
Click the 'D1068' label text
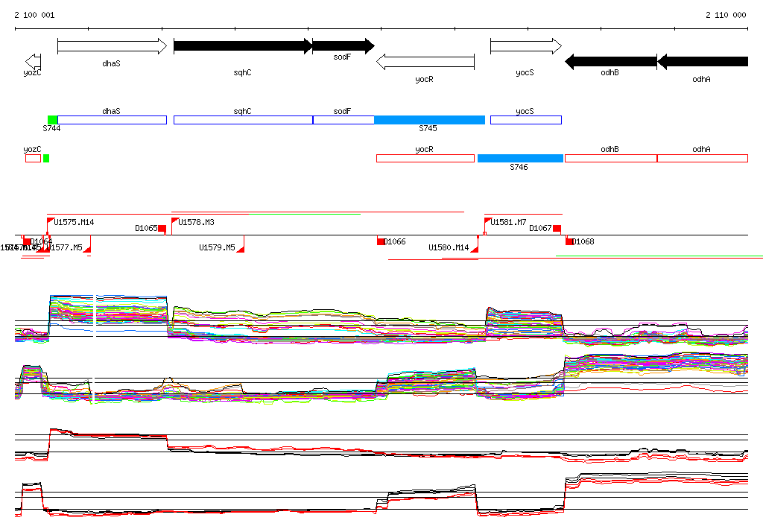tap(583, 241)
